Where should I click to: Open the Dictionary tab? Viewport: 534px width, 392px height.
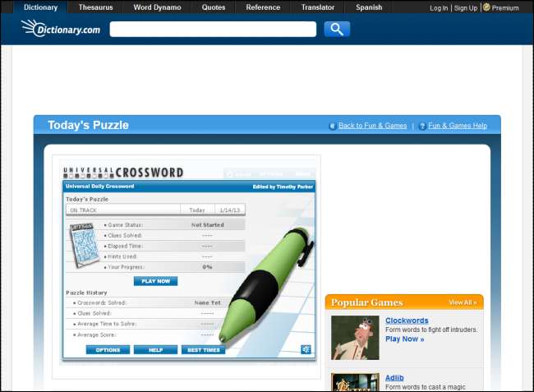coord(40,7)
